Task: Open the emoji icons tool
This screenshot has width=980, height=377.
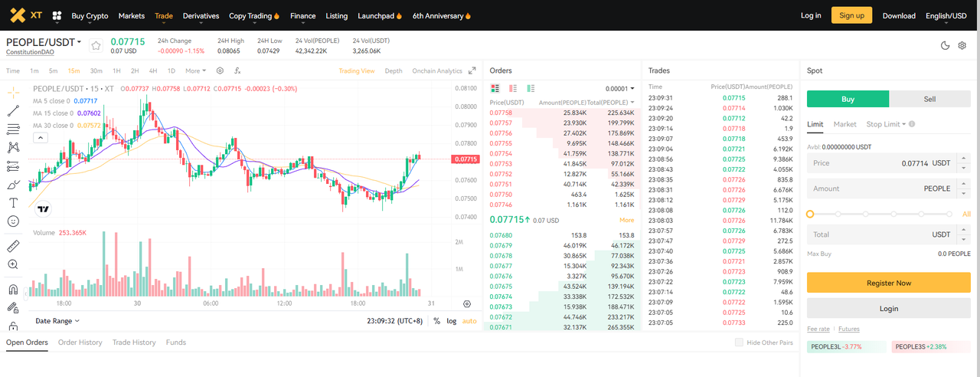Action: [x=13, y=221]
